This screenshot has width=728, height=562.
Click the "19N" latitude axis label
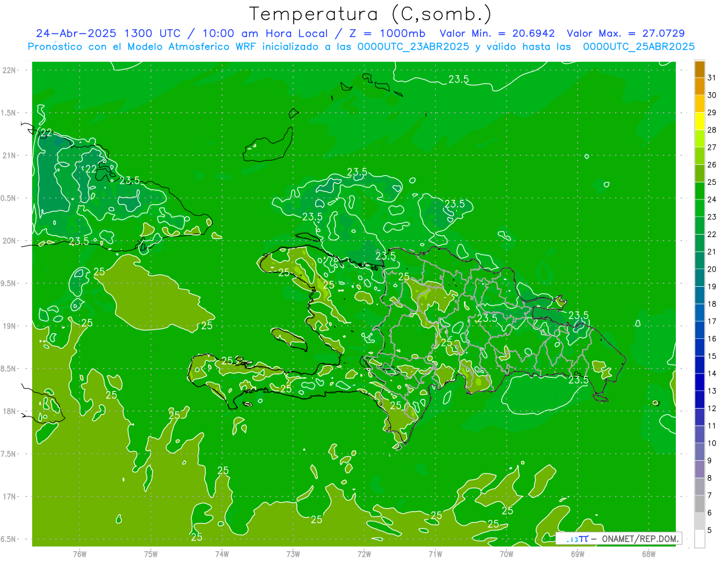(10, 326)
